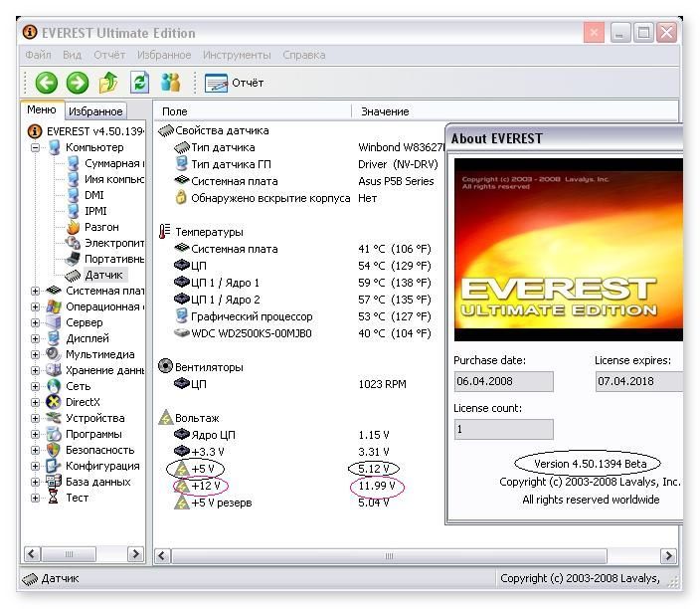Click the green Forward arrow toolbar icon

[78, 83]
